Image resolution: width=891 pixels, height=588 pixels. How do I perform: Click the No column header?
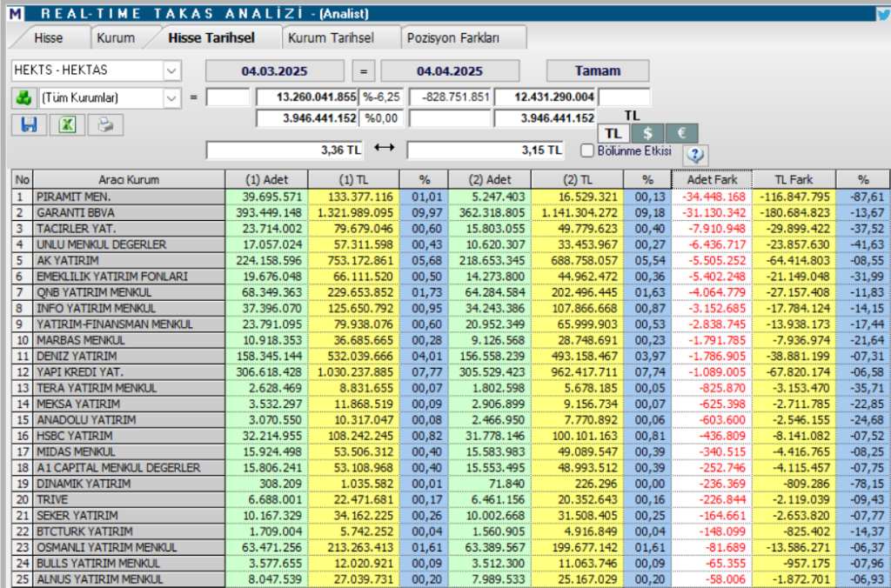coord(22,179)
